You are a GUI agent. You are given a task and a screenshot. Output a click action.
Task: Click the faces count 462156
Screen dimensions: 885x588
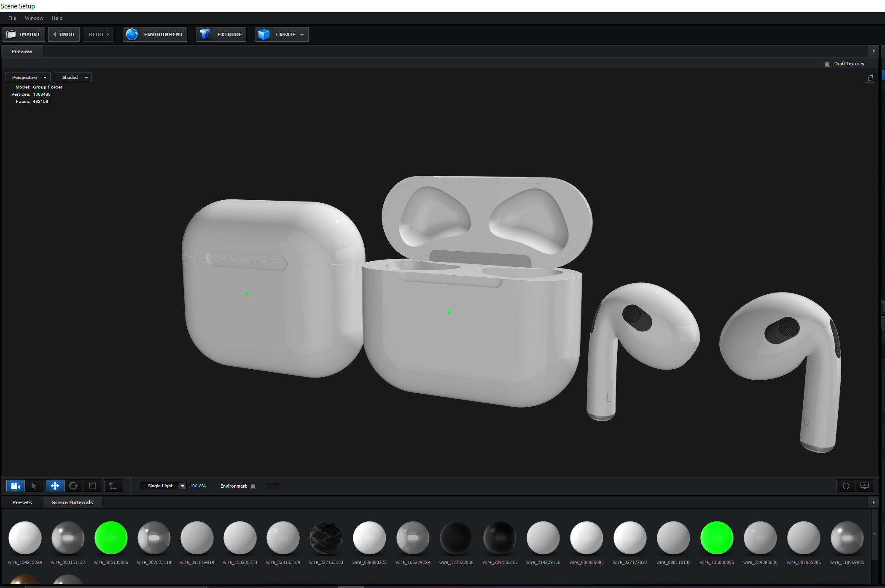(x=40, y=102)
